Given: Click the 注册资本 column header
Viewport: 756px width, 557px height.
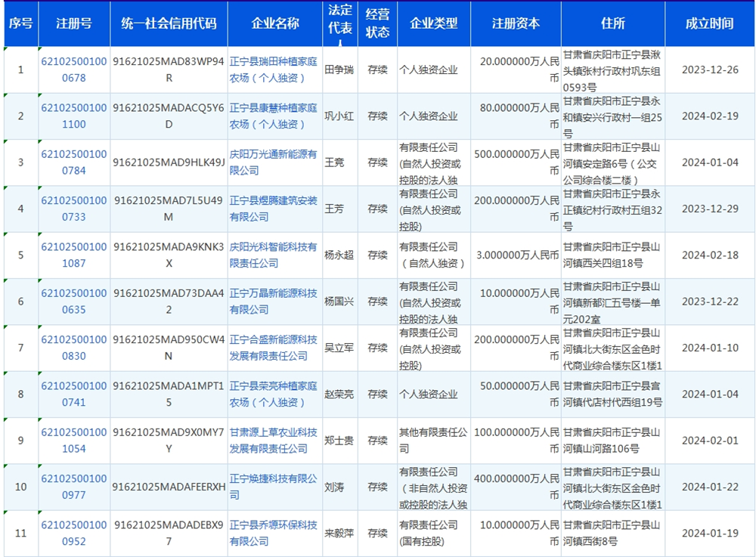Looking at the screenshot, I should click(x=516, y=23).
